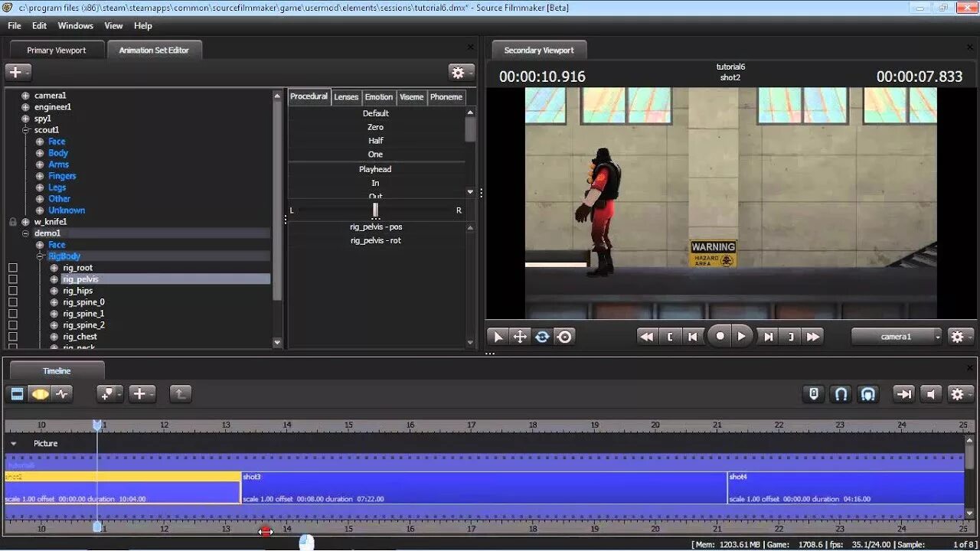Switch to Graph Editor mode icon
980x551 pixels.
[62, 394]
